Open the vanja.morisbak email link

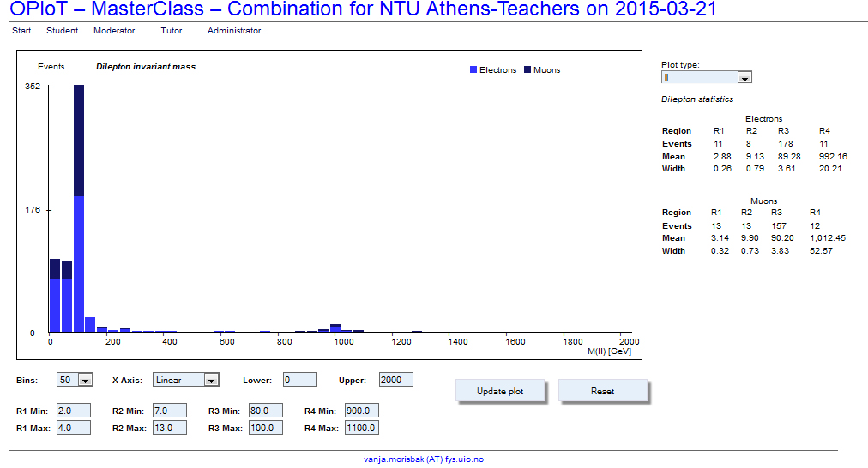[424, 459]
